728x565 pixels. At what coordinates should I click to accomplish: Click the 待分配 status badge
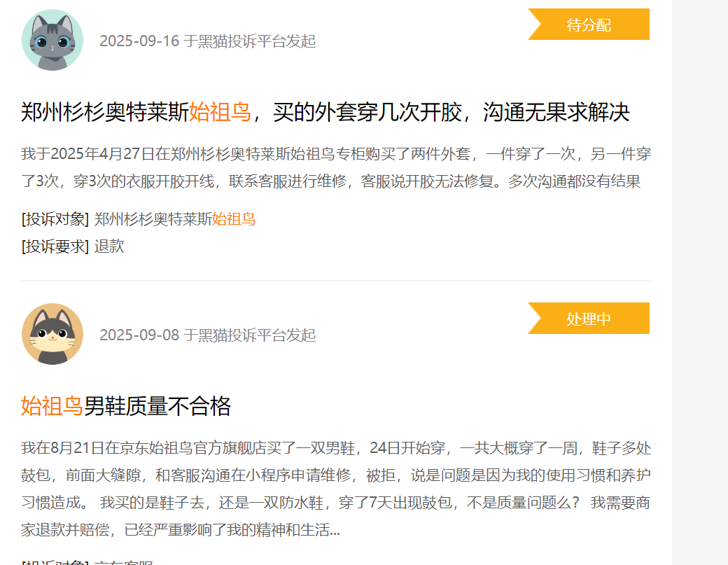tap(589, 24)
